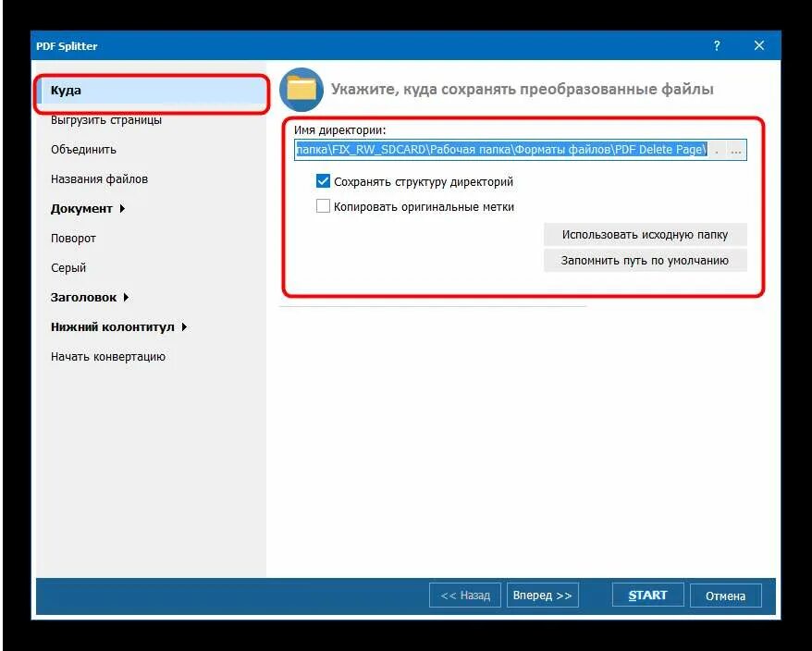Click the Имя директории label
The image size is (812, 651).
pos(339,130)
